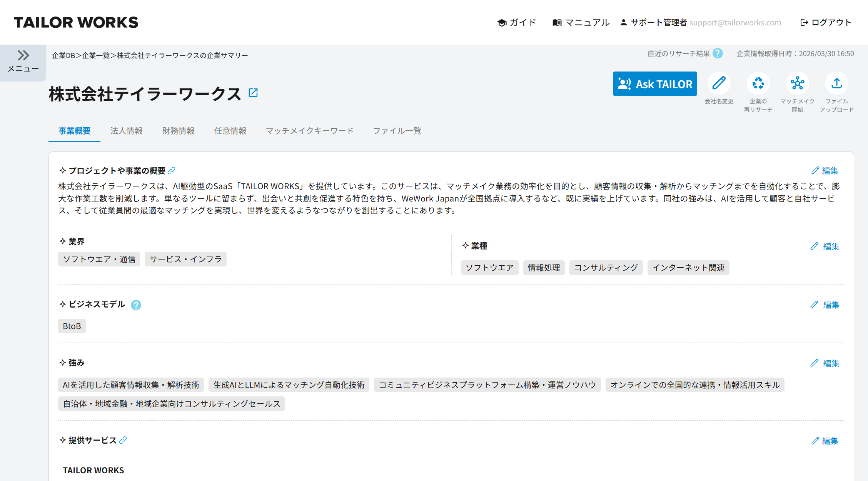The height and width of the screenshot is (481, 868).
Task: Start 企業の再リサーチ recycle icon
Action: (758, 83)
